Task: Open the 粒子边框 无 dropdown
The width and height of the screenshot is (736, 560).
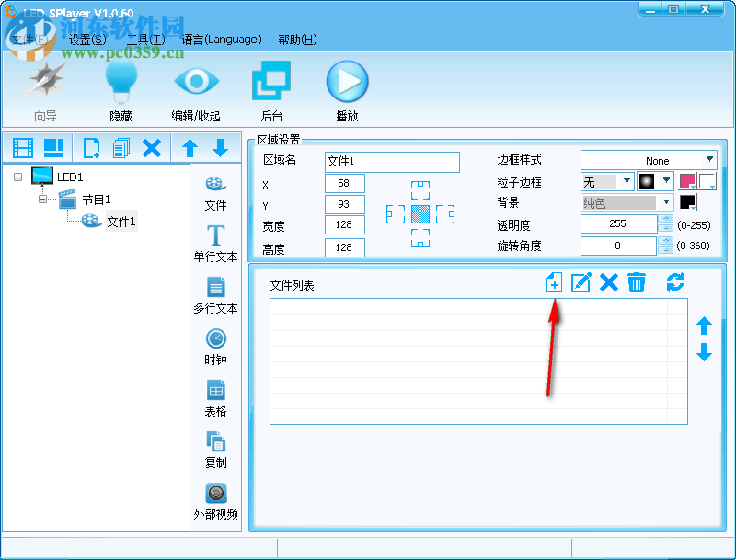Action: [x=607, y=181]
